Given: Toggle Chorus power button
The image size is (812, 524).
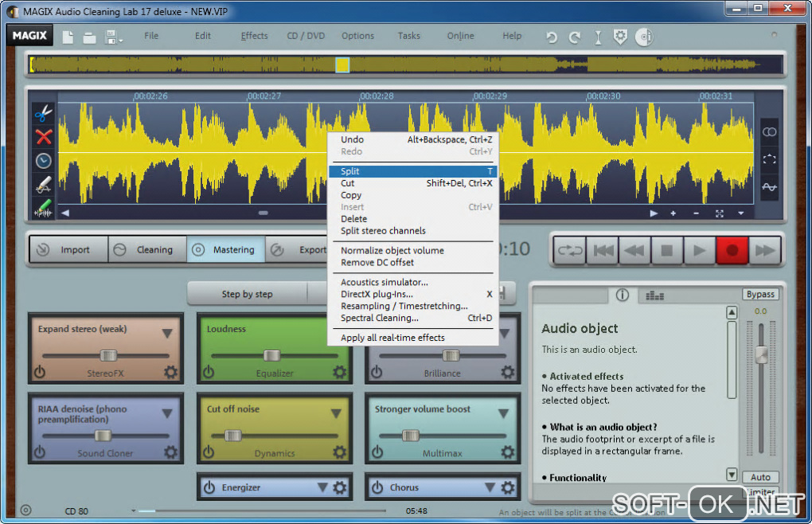Looking at the screenshot, I should pyautogui.click(x=377, y=487).
